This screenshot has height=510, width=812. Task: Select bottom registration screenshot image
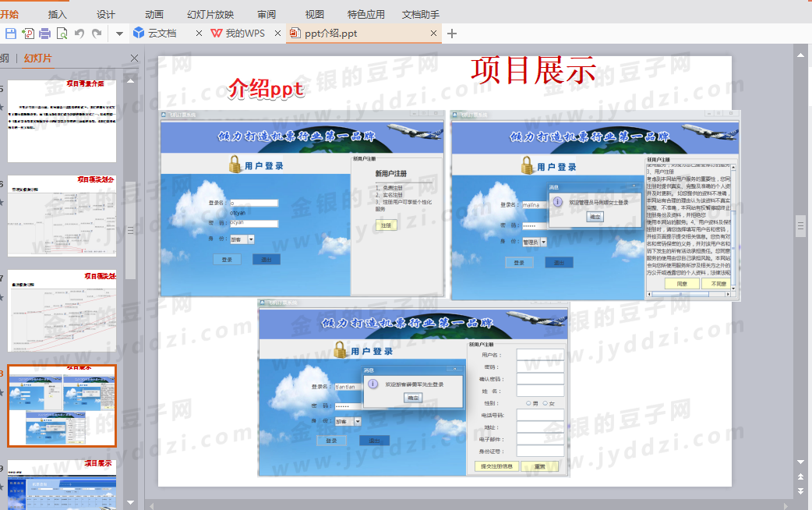pyautogui.click(x=413, y=388)
